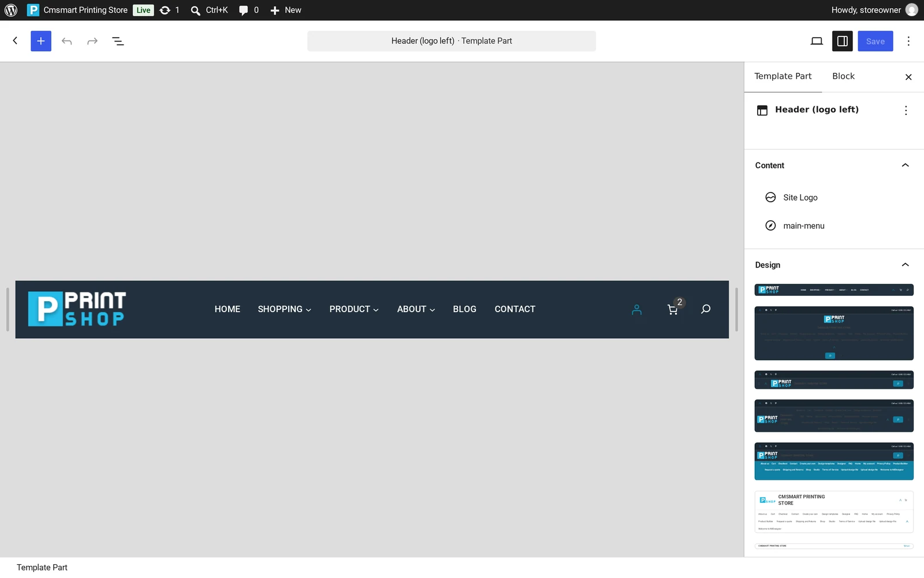924x578 pixels.
Task: Open Header (logo left) actions menu
Action: click(x=906, y=110)
